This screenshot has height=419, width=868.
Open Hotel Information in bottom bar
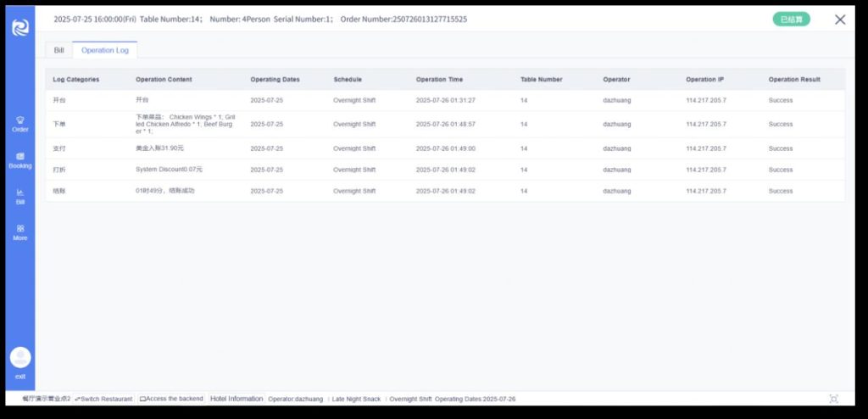pyautogui.click(x=236, y=399)
